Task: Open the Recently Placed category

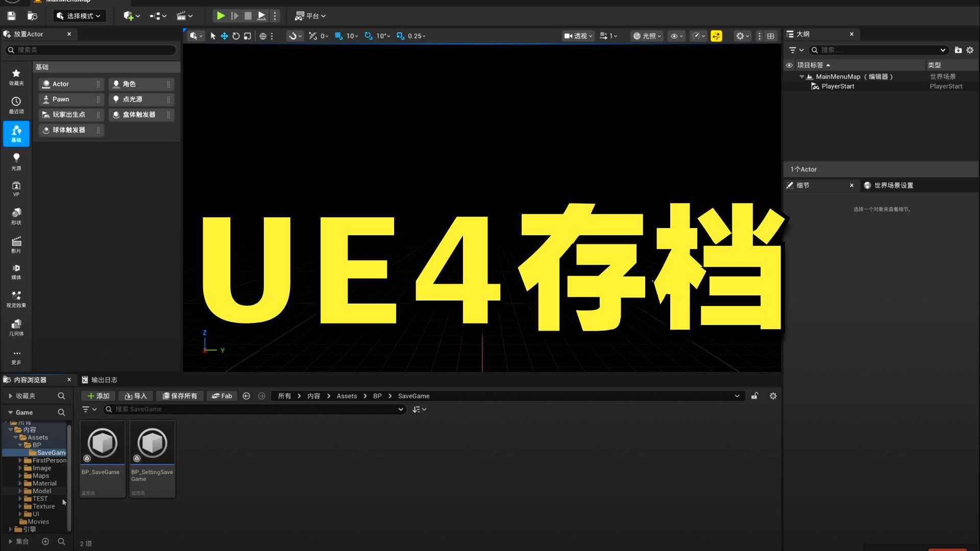Action: (x=16, y=105)
